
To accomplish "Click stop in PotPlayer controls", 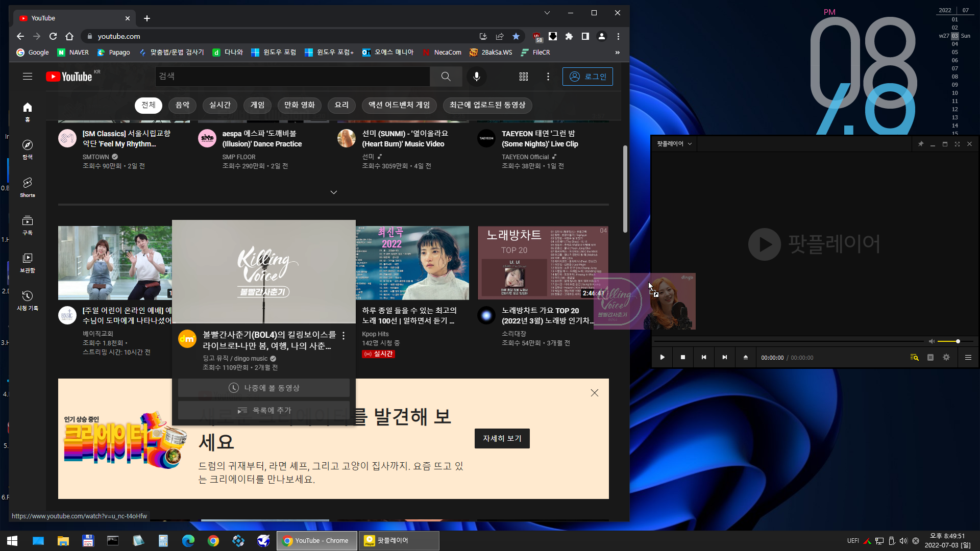I will pos(683,357).
